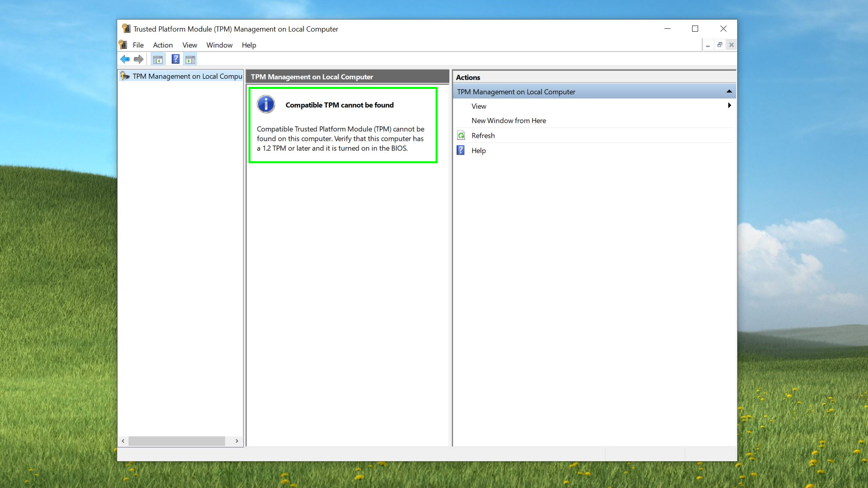Screen dimensions: 868x488
Task: Click the green Refresh icon in Actions
Action: click(x=461, y=135)
